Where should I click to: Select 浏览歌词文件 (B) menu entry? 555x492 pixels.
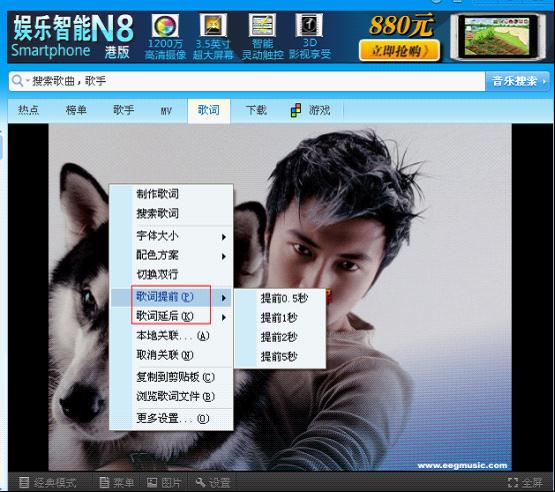tap(171, 397)
